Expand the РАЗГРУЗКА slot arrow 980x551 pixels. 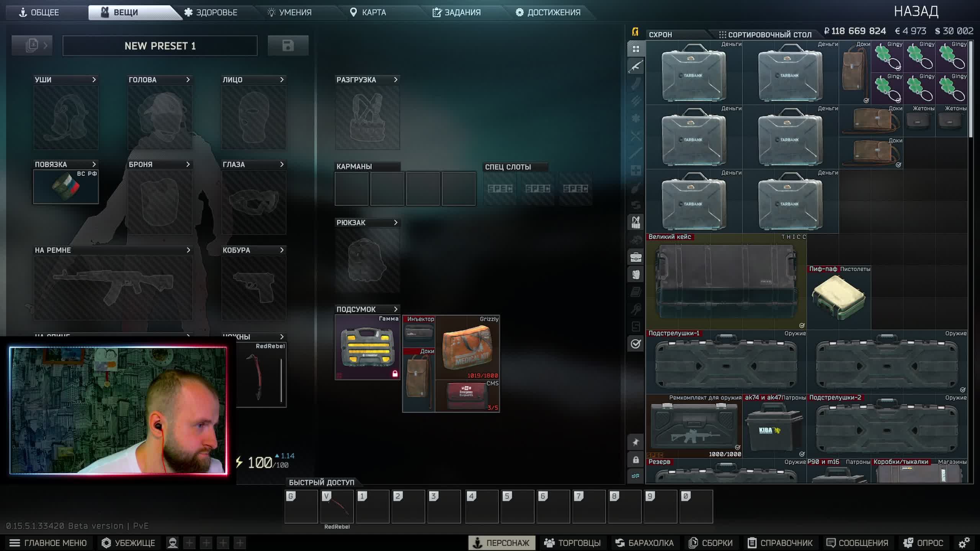395,80
